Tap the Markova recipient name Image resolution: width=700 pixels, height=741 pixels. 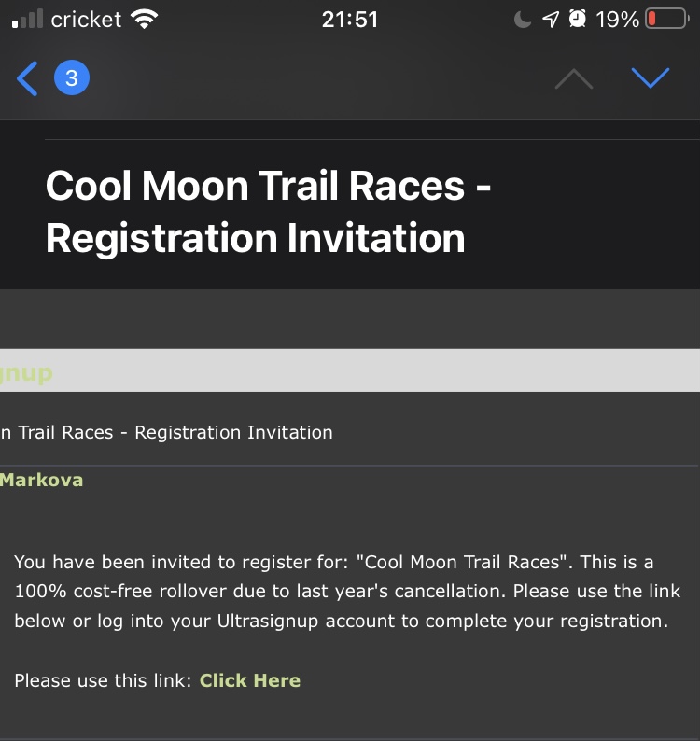[x=41, y=481]
